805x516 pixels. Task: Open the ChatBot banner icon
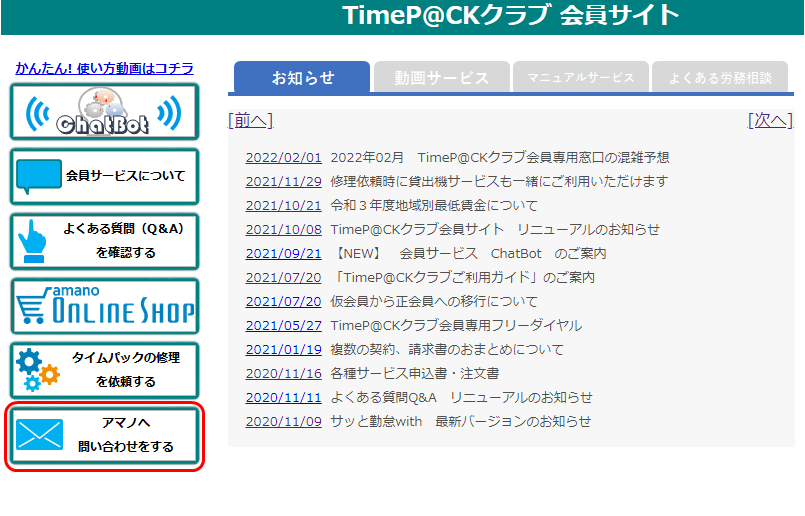coord(104,111)
